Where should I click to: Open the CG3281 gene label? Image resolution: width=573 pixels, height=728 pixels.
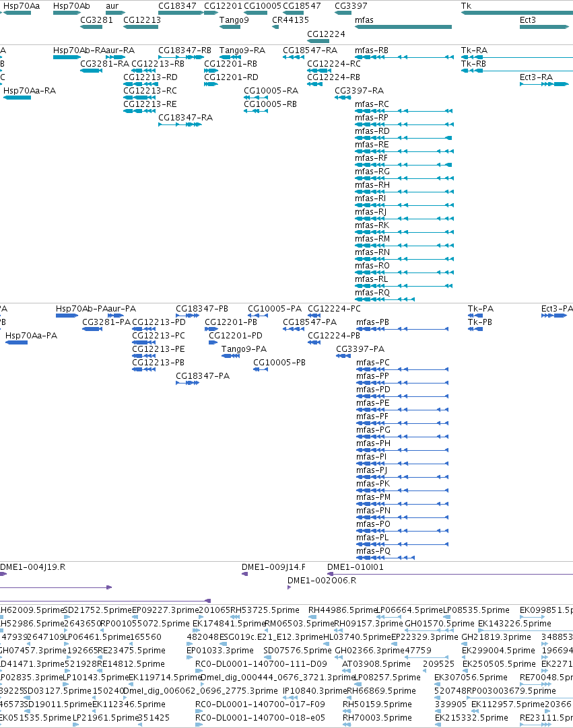pos(97,20)
